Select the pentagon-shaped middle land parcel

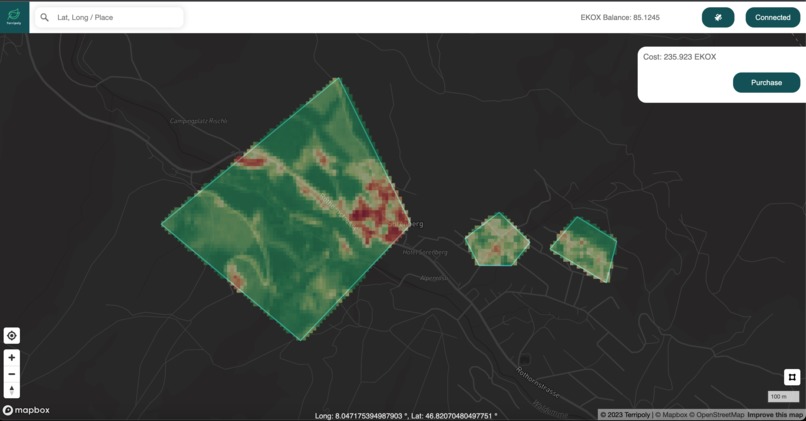497,241
